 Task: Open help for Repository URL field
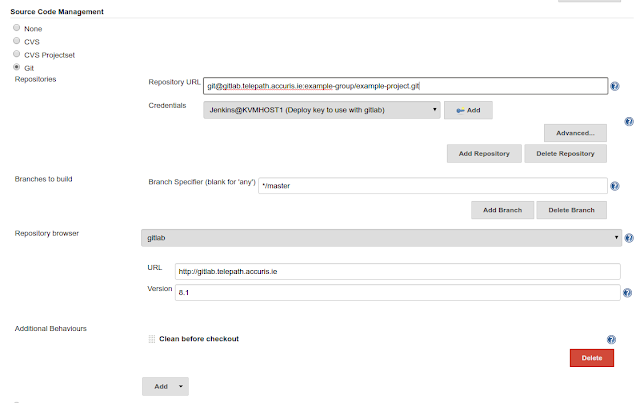pos(615,86)
